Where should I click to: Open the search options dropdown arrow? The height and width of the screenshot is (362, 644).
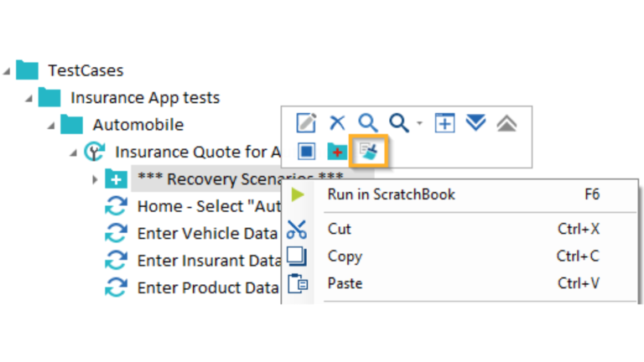(x=418, y=125)
